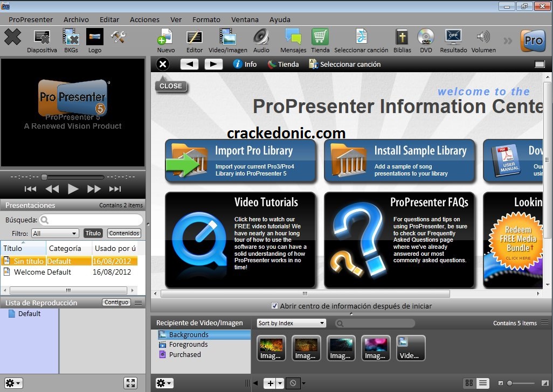Click Seleccionar canción in browser bar
Image resolution: width=553 pixels, height=392 pixels.
(x=345, y=64)
